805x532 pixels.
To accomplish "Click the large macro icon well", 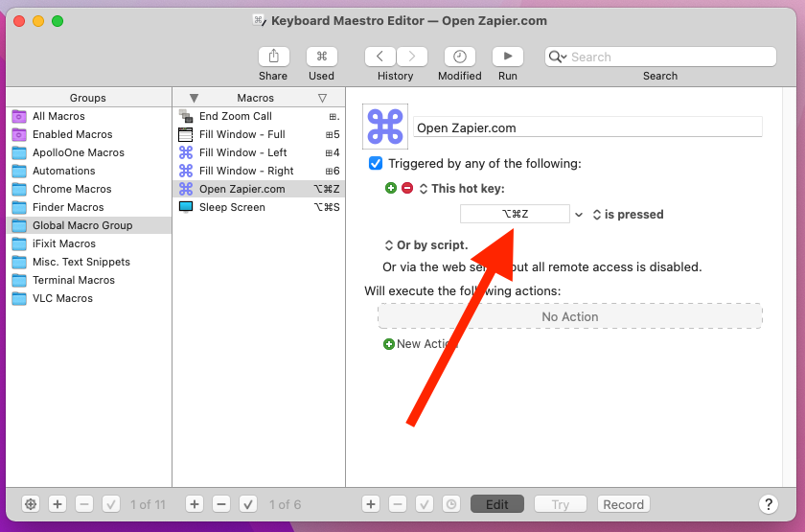I will 385,127.
